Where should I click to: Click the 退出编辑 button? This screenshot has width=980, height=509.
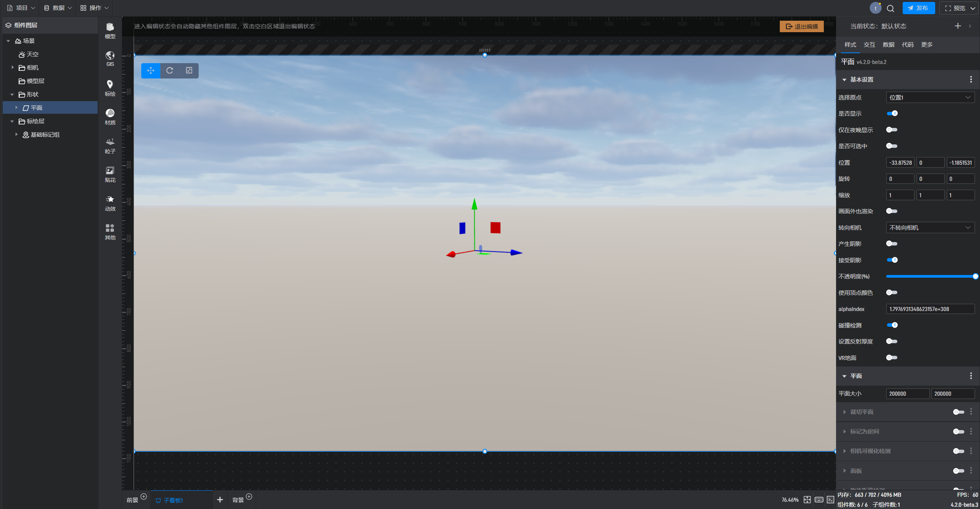[x=802, y=26]
